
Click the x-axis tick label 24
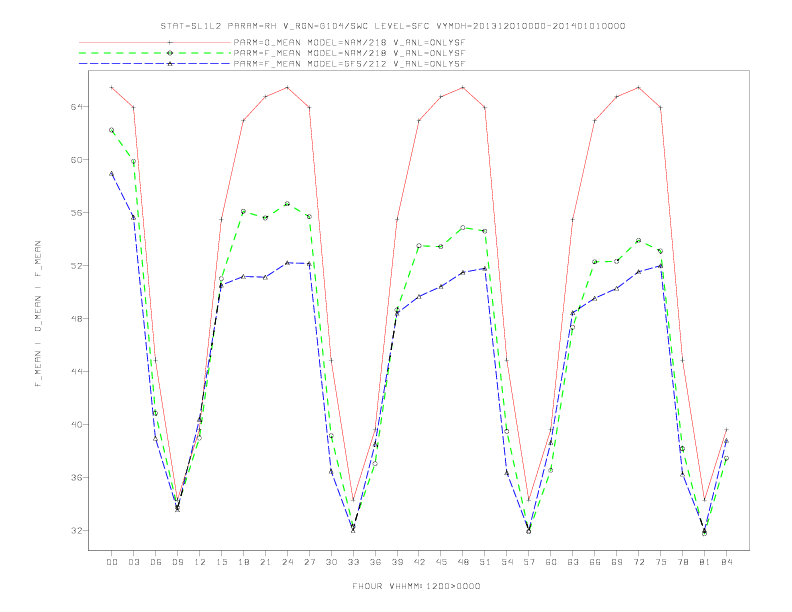287,562
